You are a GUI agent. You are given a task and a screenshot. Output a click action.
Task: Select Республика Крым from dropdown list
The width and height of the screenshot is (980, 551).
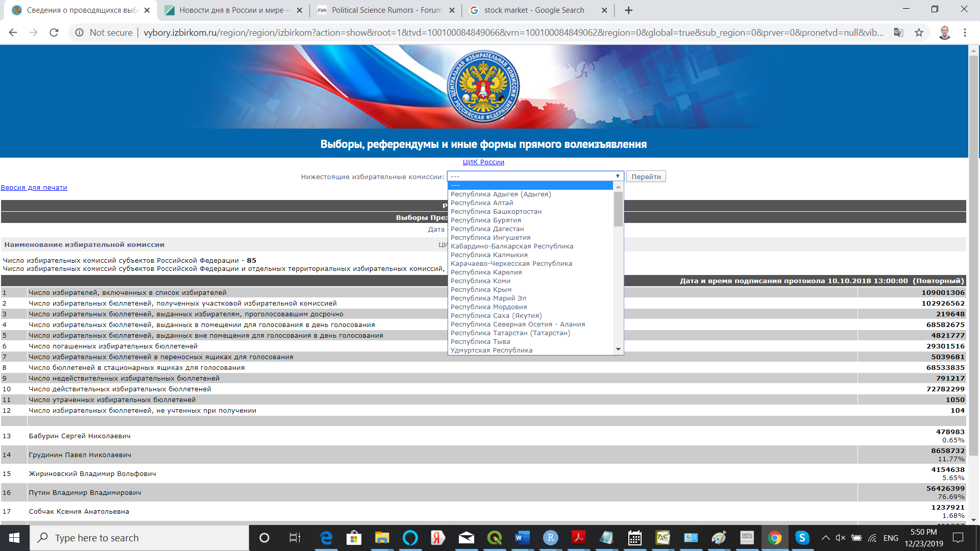tap(481, 290)
